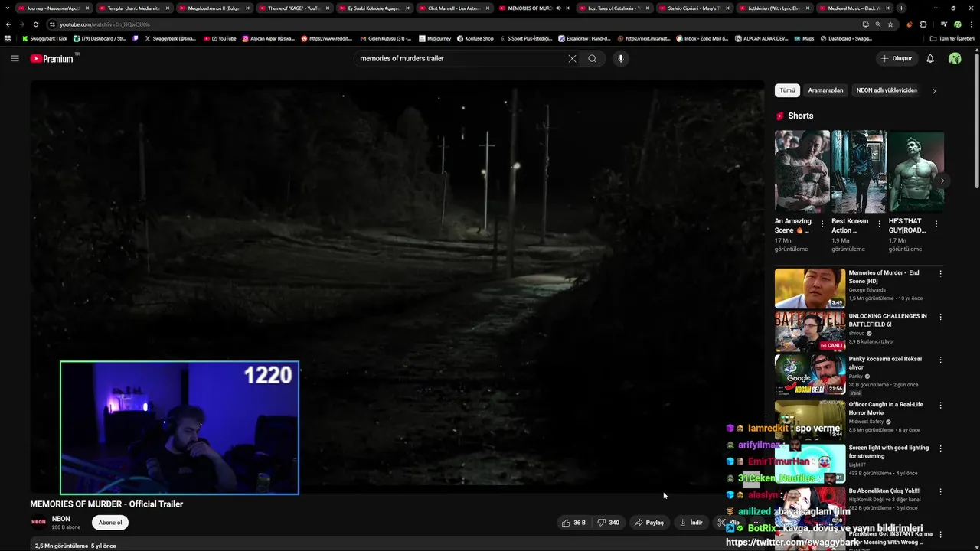The image size is (980, 551).
Task: Open options for UNLOCKING CHALLENGES IN BATTLEFIELD 6 video
Action: click(940, 316)
